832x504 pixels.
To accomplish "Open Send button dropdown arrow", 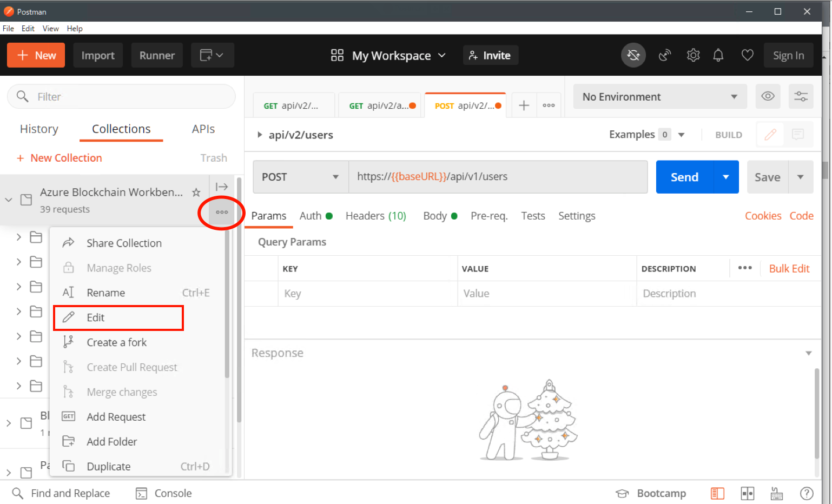I will 726,177.
